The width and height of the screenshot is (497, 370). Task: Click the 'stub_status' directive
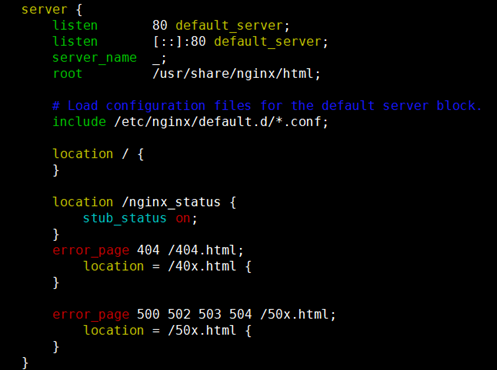click(125, 218)
